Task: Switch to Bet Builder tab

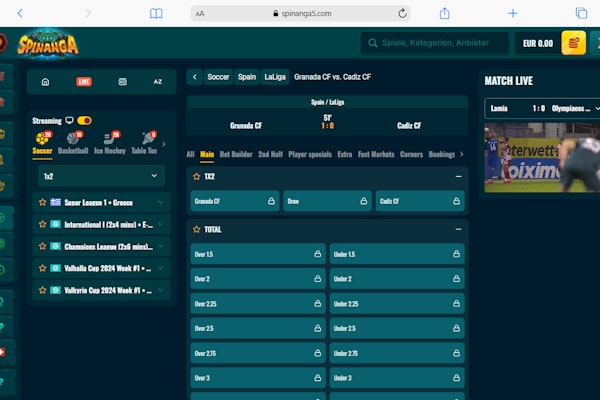Action: pos(236,154)
